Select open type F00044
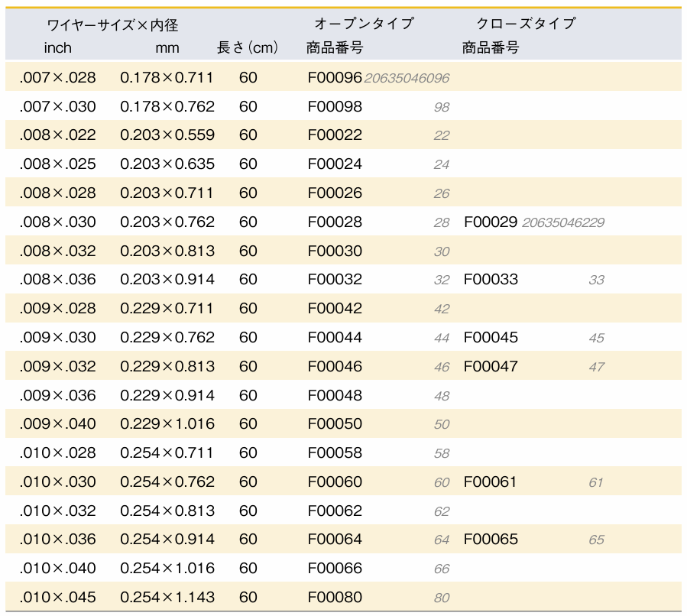Image resolution: width=687 pixels, height=616 pixels. pyautogui.click(x=335, y=337)
